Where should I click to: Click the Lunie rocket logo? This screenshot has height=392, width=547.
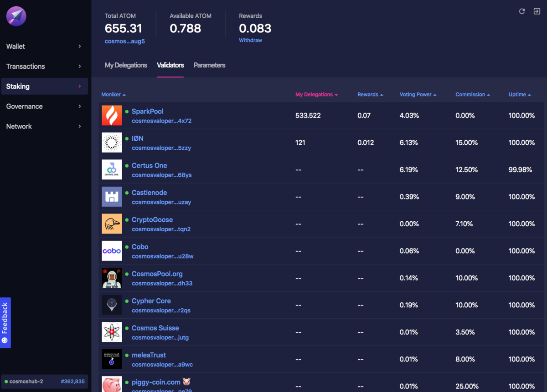tap(16, 16)
